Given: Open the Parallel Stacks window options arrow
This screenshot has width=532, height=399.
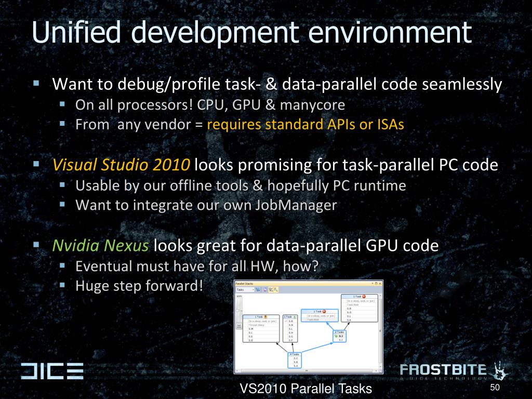Looking at the screenshot, I should coord(372,283).
